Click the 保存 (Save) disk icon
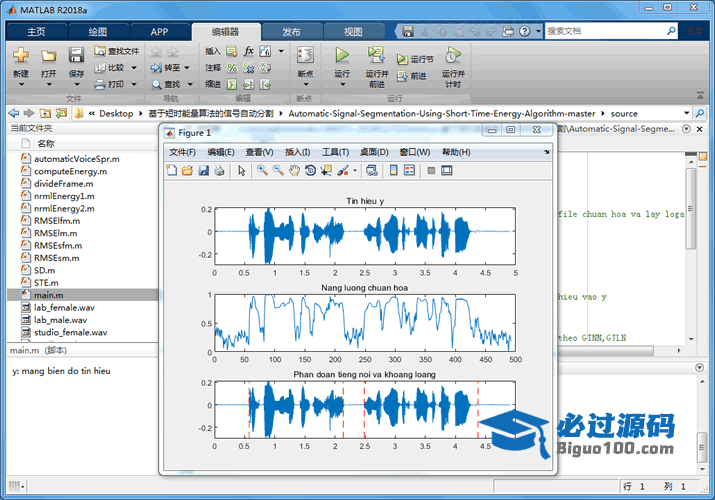The height and width of the screenshot is (500, 715). click(x=76, y=56)
